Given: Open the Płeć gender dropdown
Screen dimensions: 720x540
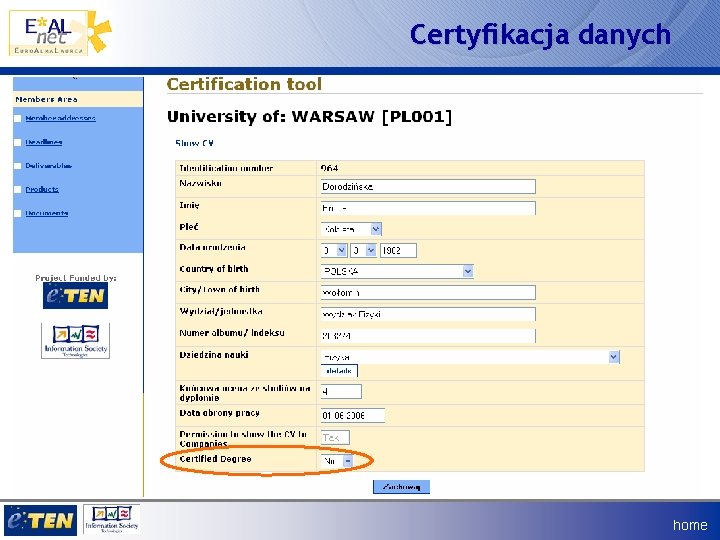Looking at the screenshot, I should pos(351,229).
